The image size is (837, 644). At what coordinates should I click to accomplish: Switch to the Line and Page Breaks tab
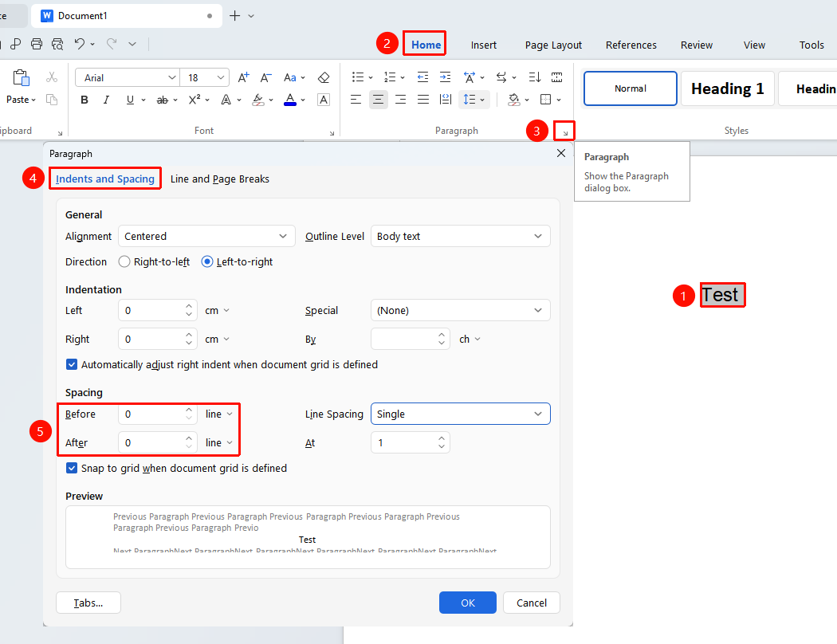tap(220, 179)
